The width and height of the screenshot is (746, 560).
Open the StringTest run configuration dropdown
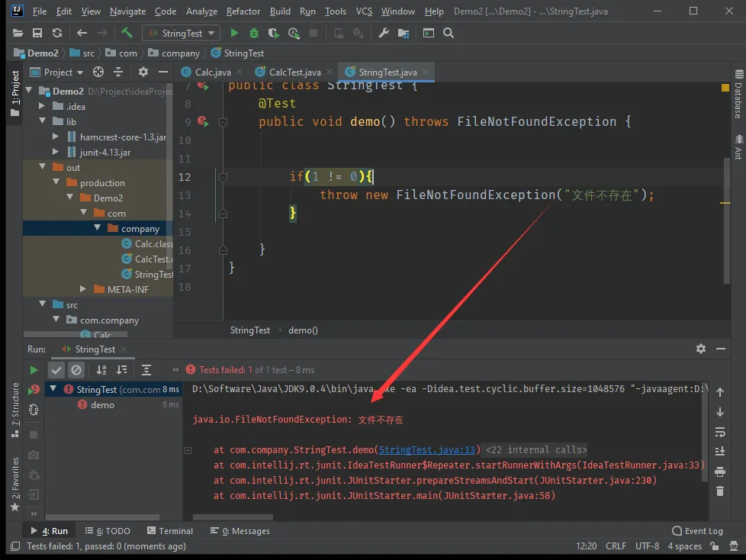[181, 33]
